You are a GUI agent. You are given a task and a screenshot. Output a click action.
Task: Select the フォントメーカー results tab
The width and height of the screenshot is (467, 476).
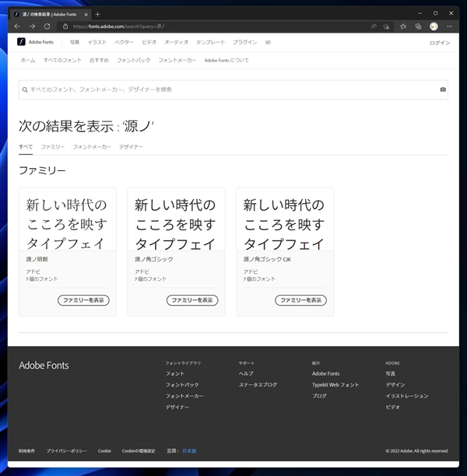coord(92,147)
